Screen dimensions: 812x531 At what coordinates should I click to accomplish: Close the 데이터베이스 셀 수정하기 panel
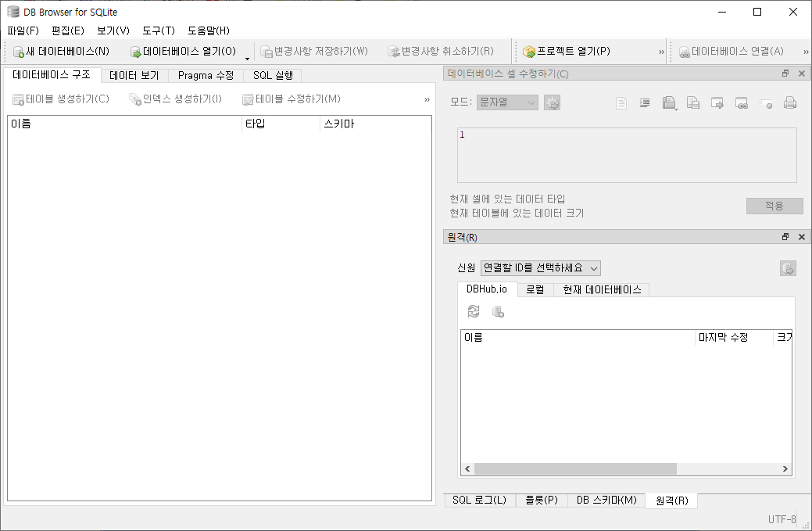tap(801, 74)
